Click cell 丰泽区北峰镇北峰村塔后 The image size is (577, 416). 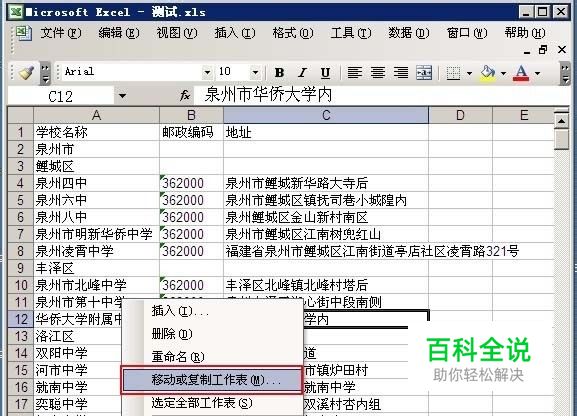click(x=326, y=285)
